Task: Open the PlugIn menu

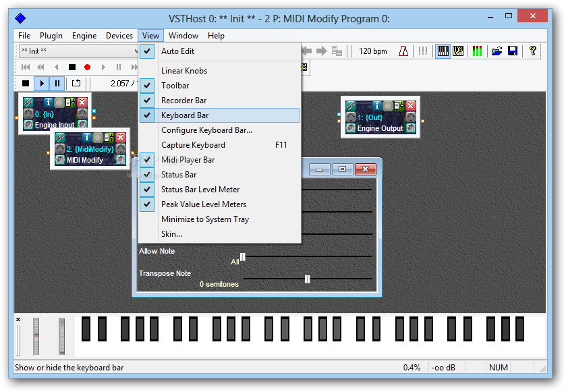Action: pyautogui.click(x=51, y=36)
